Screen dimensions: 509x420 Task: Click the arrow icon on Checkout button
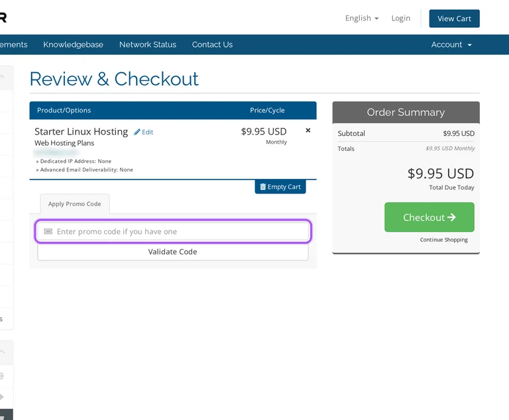pyautogui.click(x=451, y=217)
